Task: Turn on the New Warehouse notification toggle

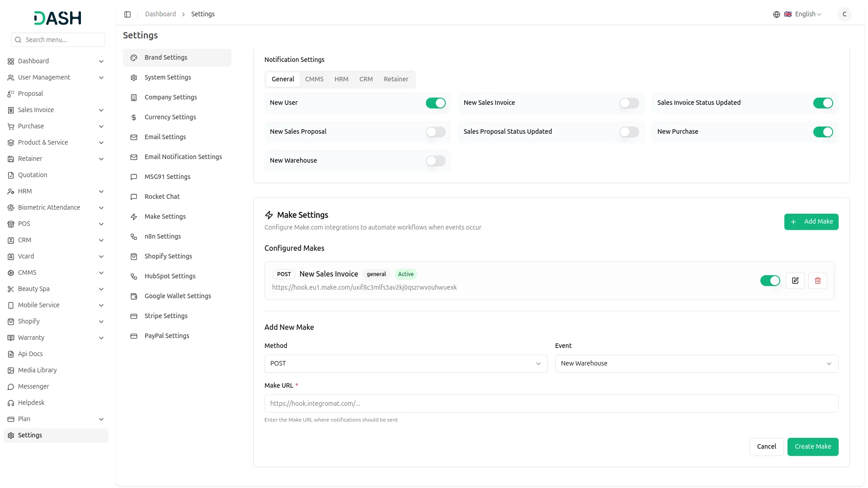Action: (x=435, y=161)
